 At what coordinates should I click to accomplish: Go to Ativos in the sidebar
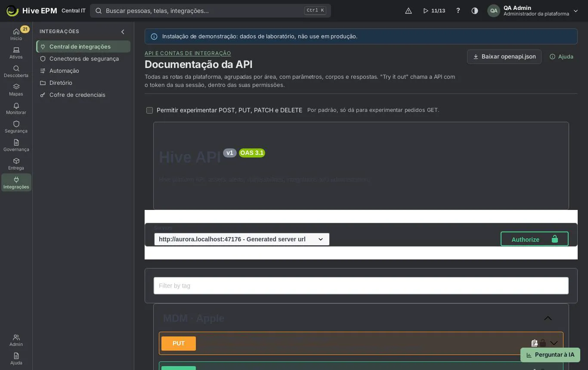point(16,53)
